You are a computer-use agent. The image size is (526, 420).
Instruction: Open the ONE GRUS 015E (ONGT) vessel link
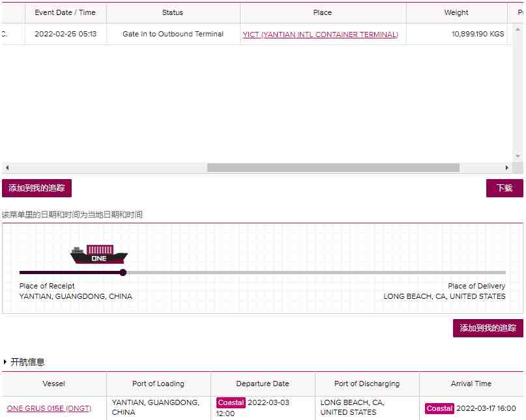pyautogui.click(x=49, y=408)
